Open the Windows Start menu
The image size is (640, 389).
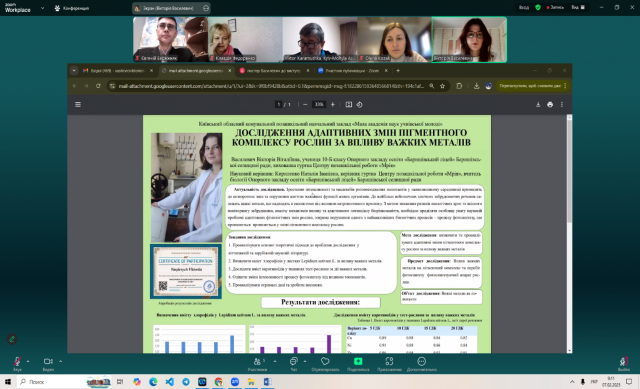pos(7,382)
